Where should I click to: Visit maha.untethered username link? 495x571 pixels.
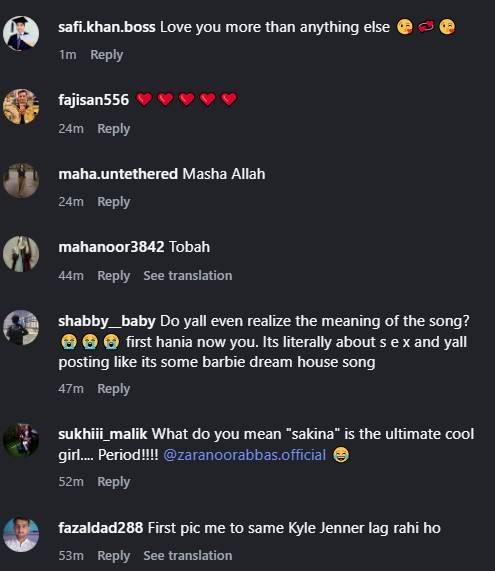pos(118,174)
